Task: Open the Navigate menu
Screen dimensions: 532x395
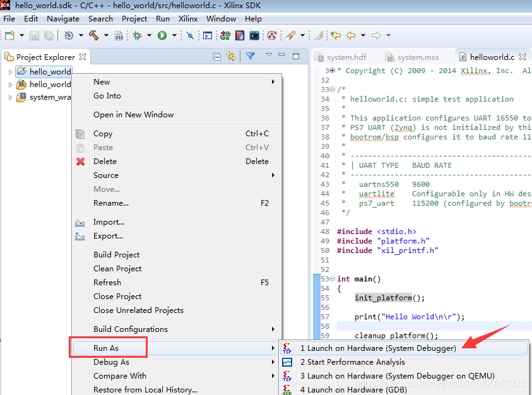Action: pos(63,19)
